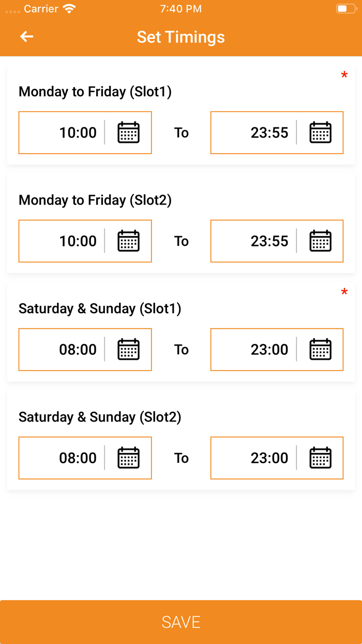This screenshot has height=644, width=362.
Task: Change Monday to Friday Slot2 start time 10:00
Action: coord(78,241)
